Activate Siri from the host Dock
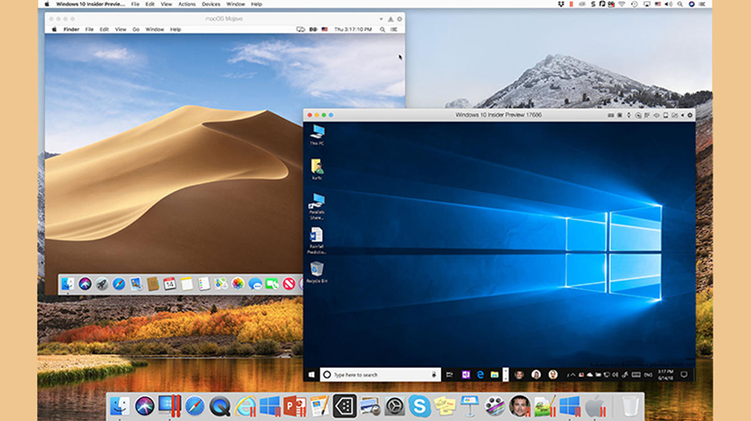Image resolution: width=751 pixels, height=421 pixels. tap(145, 407)
